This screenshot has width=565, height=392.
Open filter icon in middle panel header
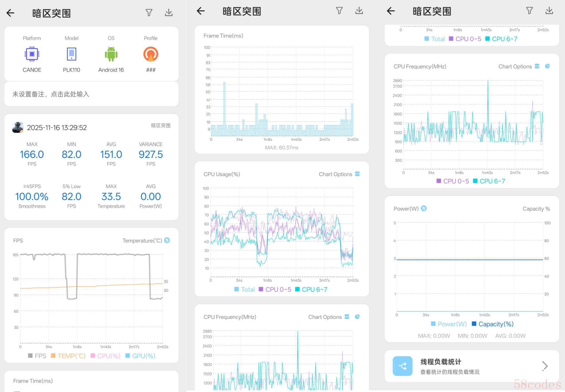(339, 10)
